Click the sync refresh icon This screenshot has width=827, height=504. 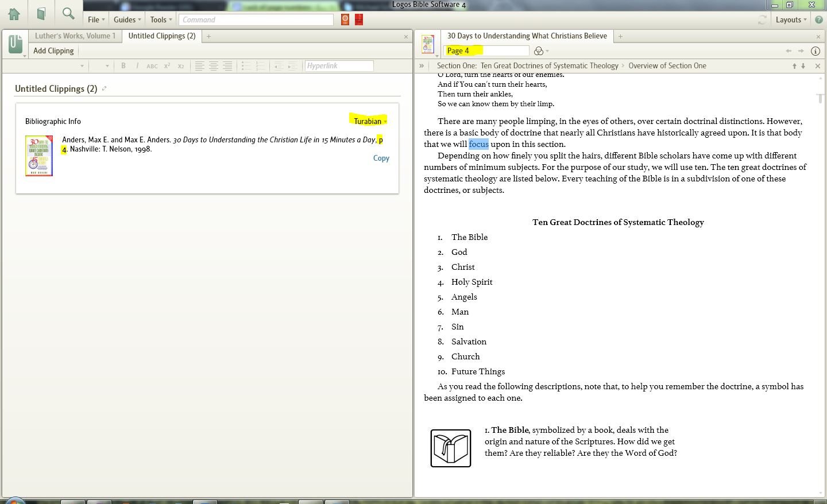coord(762,20)
